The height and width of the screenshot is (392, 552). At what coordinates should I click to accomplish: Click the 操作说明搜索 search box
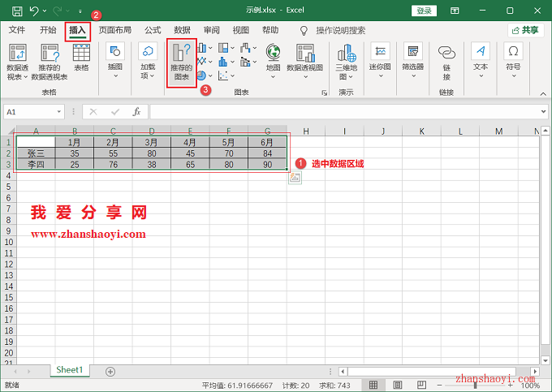click(340, 31)
